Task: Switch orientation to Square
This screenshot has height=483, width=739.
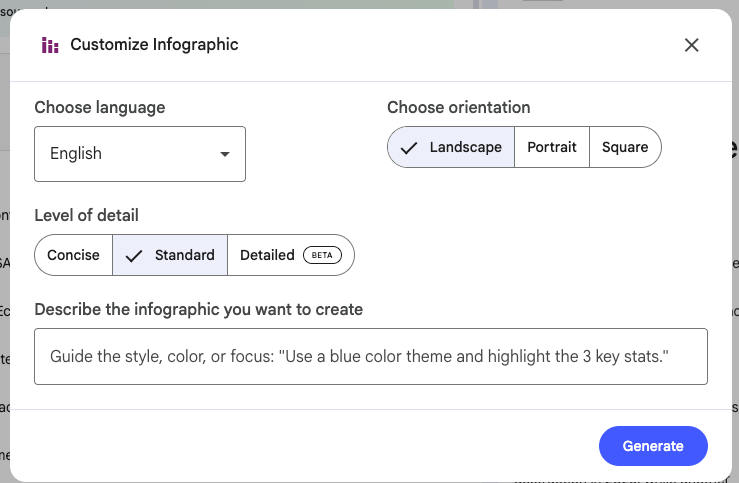Action: pos(625,147)
